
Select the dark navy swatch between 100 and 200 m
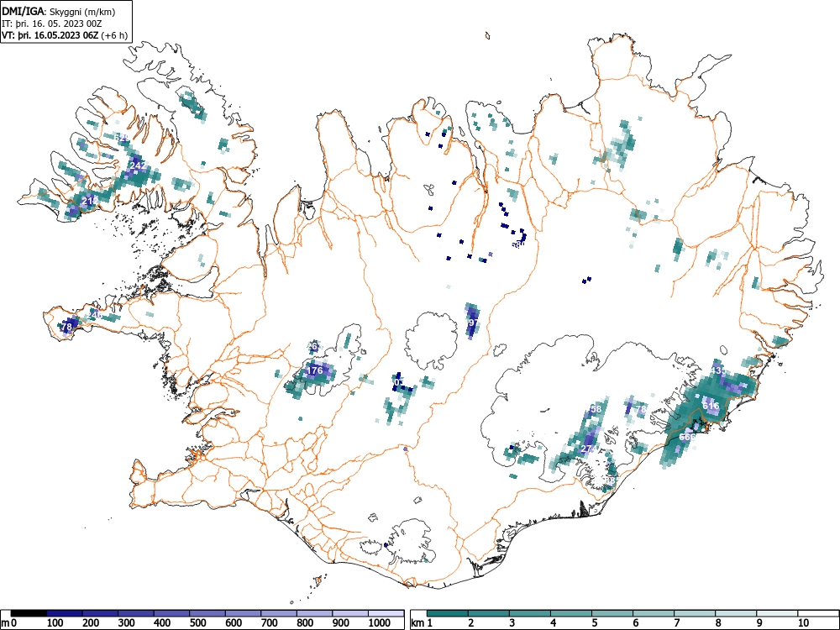click(x=65, y=613)
